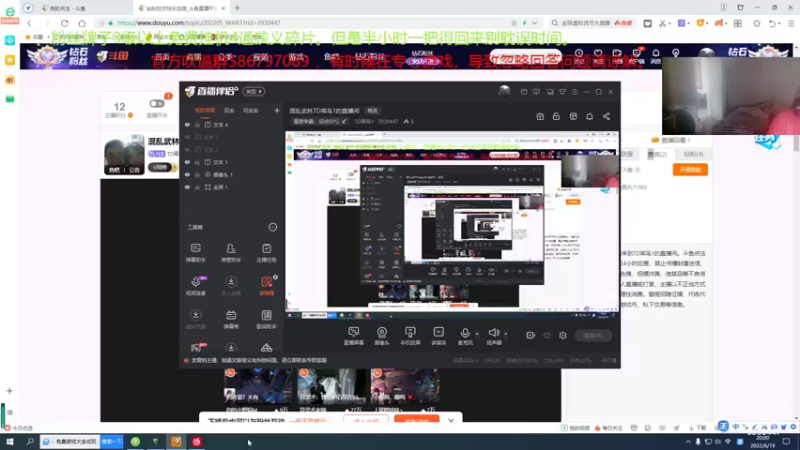The width and height of the screenshot is (800, 450).
Task: Collapse the 工具箱 toolbox section
Action: [273, 227]
